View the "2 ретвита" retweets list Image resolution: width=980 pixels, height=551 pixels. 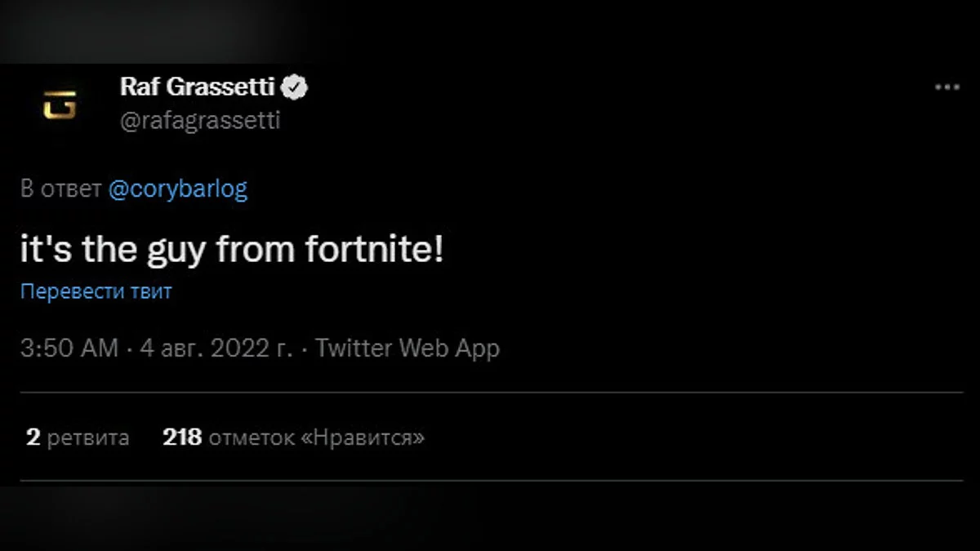click(x=78, y=438)
